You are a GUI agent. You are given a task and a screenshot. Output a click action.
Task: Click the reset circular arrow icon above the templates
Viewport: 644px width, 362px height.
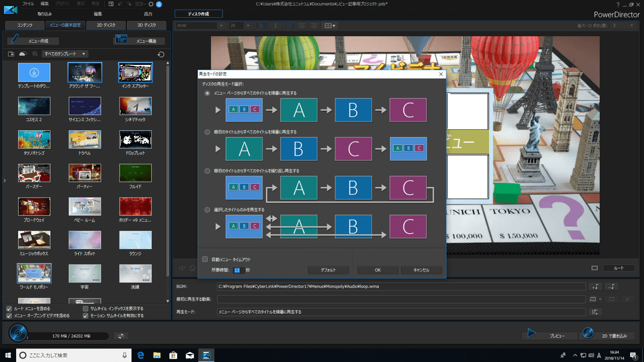pos(160,54)
